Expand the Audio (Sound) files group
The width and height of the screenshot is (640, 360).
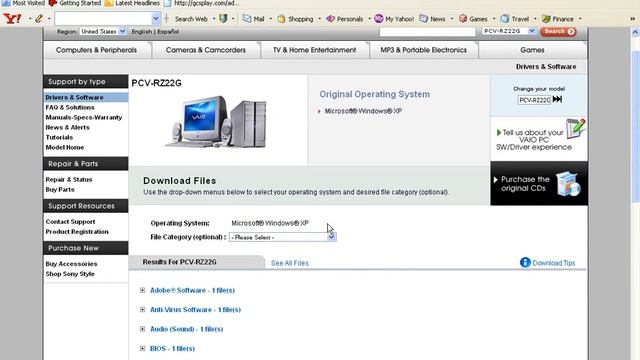coord(142,329)
